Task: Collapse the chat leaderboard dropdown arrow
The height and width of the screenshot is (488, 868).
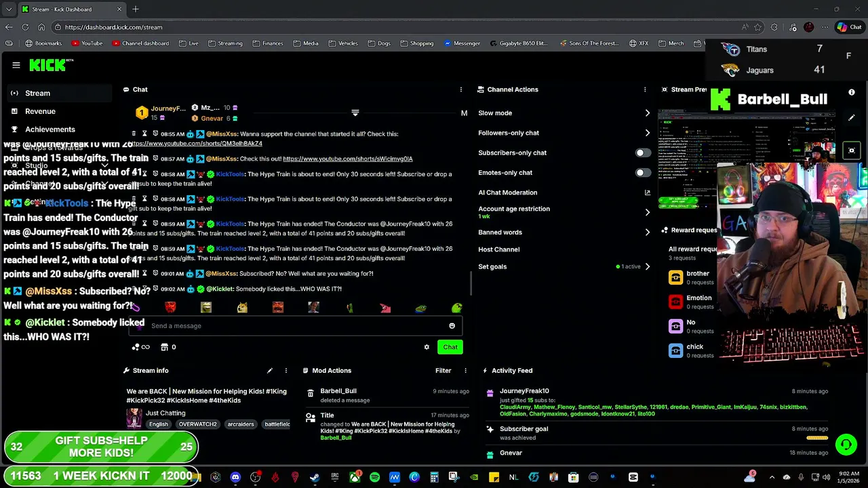Action: pyautogui.click(x=355, y=113)
